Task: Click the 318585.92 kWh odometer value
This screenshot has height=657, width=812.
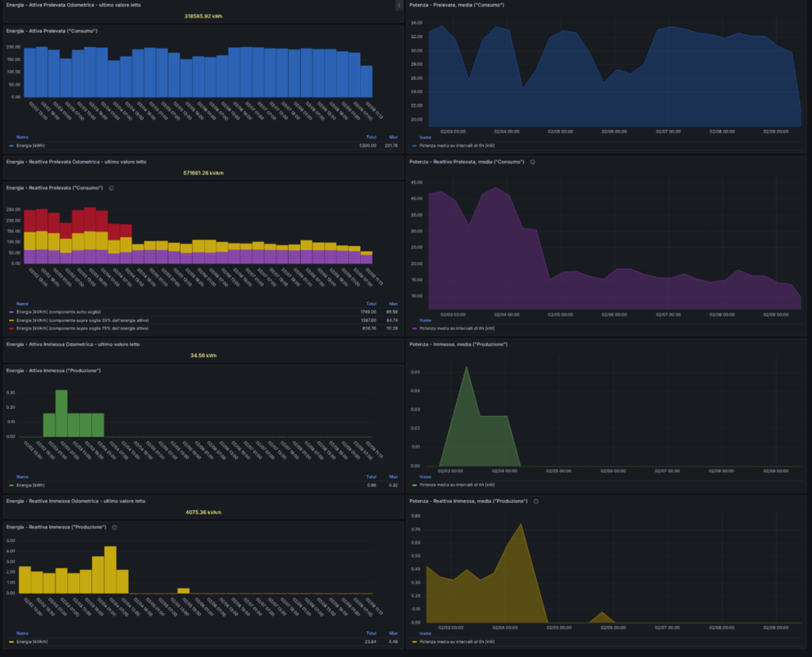Action: click(202, 16)
